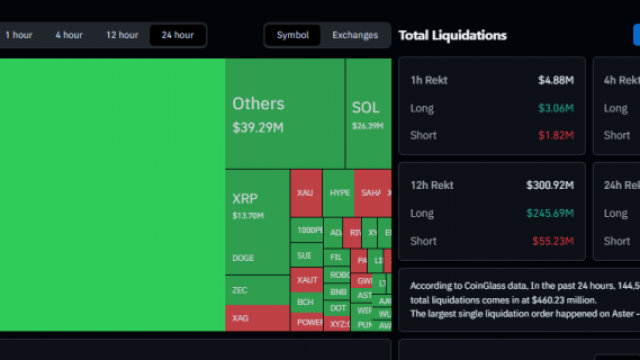
Task: Click the 12h Rekt card label
Action: click(431, 185)
